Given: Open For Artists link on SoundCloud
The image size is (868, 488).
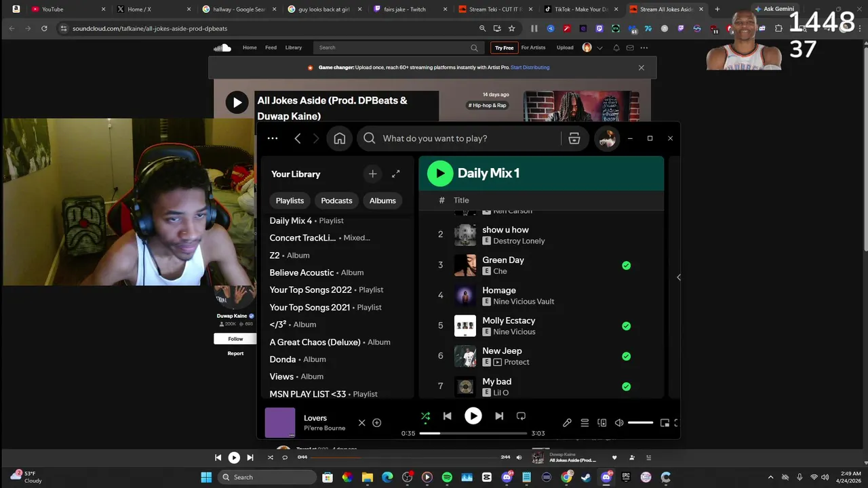Looking at the screenshot, I should pyautogui.click(x=533, y=47).
